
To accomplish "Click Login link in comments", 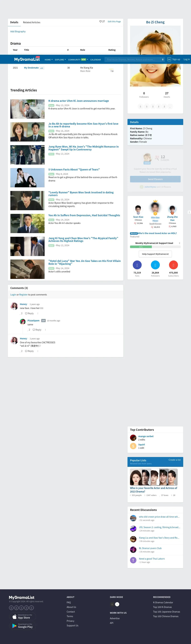I will tap(13, 294).
